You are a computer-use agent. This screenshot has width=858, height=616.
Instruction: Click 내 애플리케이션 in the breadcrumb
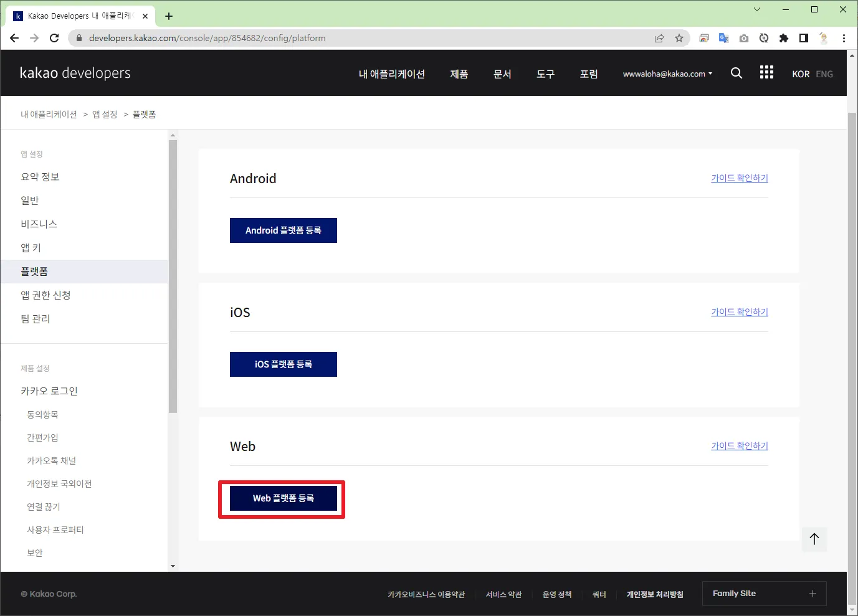(x=49, y=115)
